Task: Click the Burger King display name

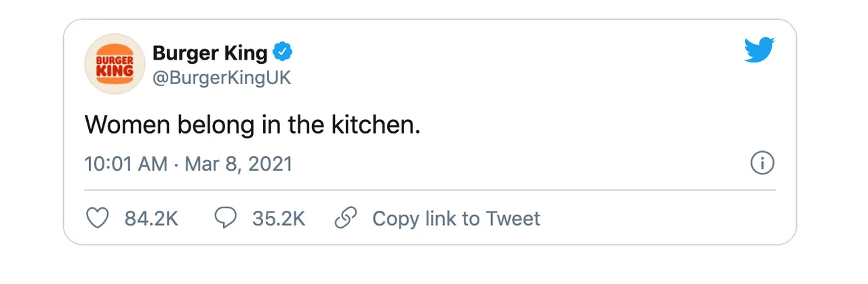Action: click(x=210, y=52)
